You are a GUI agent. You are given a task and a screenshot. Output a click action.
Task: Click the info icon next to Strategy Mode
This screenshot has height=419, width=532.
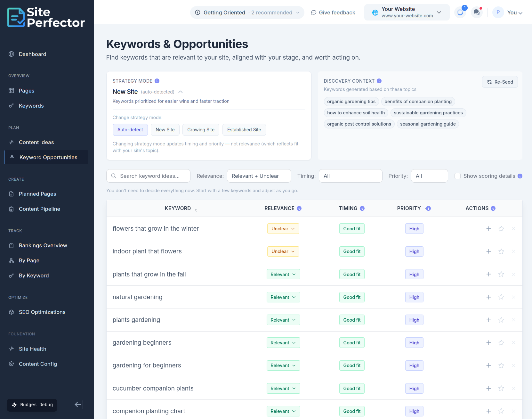(157, 81)
